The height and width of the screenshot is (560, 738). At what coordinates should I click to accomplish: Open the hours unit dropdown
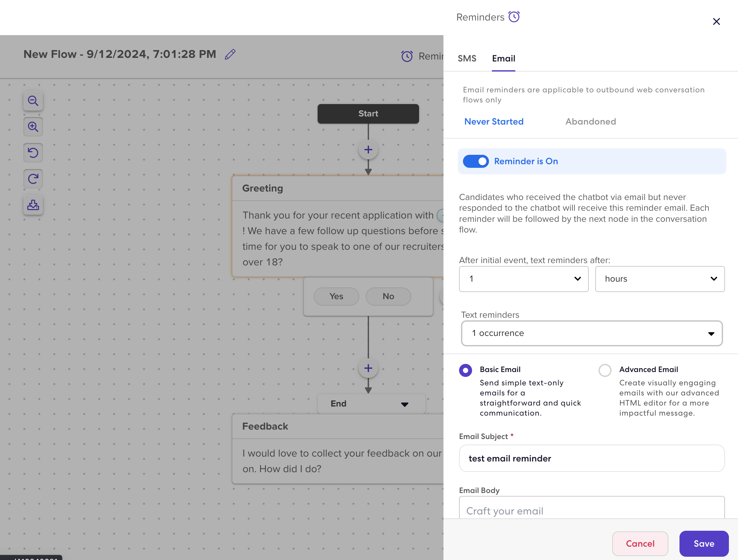pyautogui.click(x=660, y=279)
